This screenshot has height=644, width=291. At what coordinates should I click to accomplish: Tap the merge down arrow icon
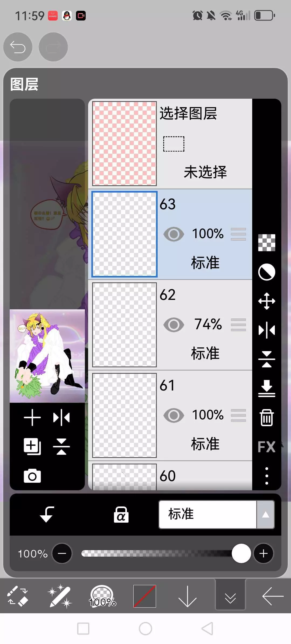pyautogui.click(x=266, y=388)
